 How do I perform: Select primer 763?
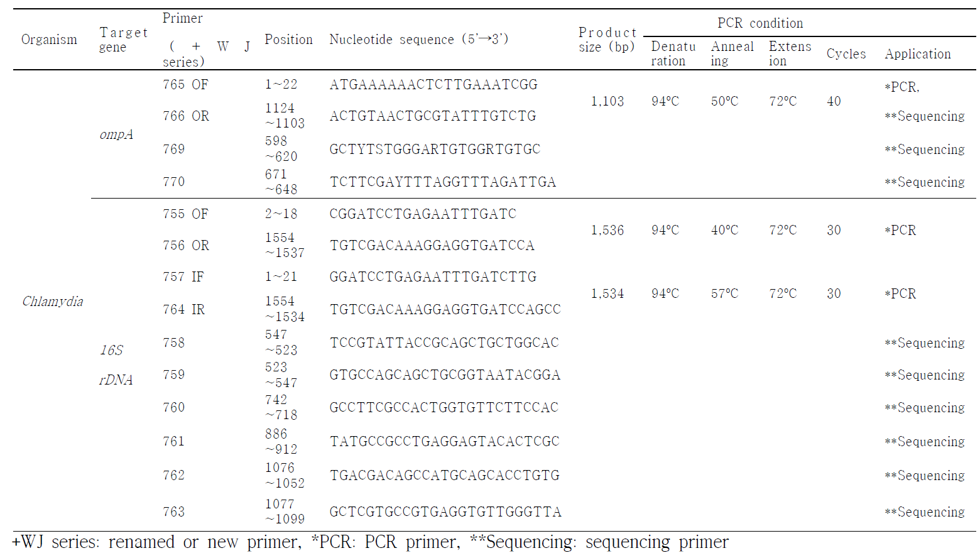point(173,512)
